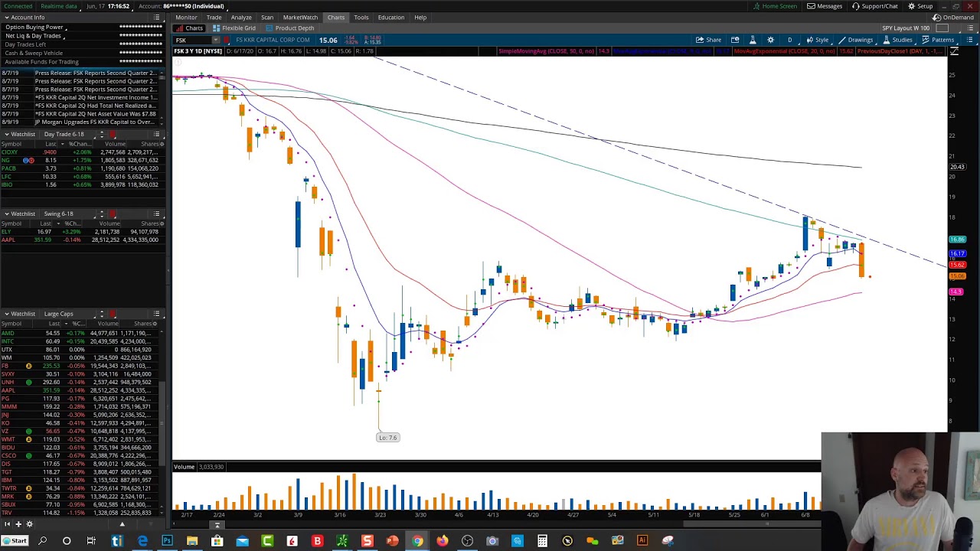The image size is (980, 551).
Task: Switch to the Monitor tab
Action: (186, 17)
